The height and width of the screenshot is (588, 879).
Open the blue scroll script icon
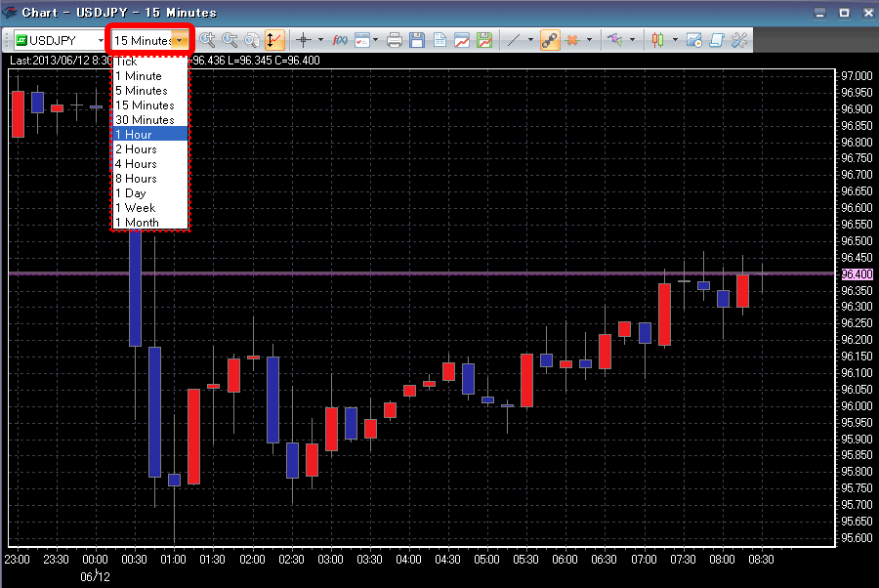(x=717, y=40)
